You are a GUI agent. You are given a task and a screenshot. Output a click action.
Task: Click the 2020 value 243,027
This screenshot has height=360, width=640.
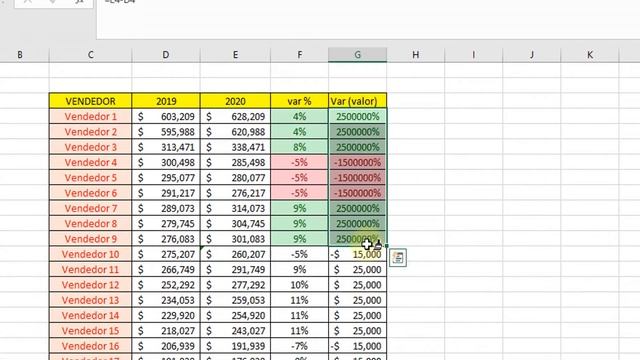[x=235, y=331]
